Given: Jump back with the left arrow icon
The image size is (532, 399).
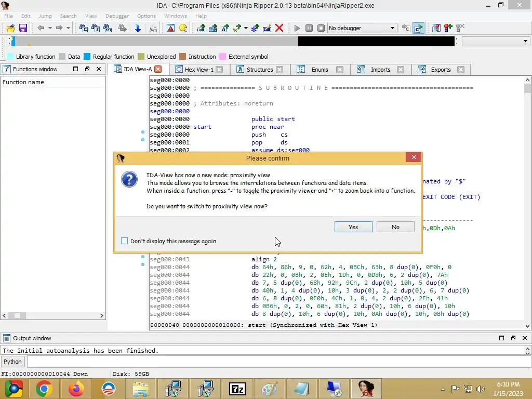Looking at the screenshot, I should pyautogui.click(x=41, y=28).
